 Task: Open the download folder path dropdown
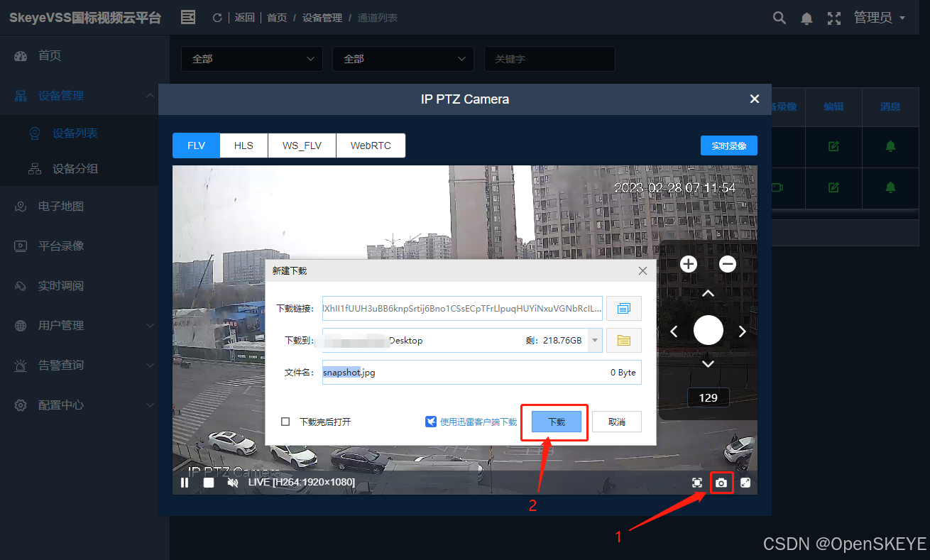(595, 341)
